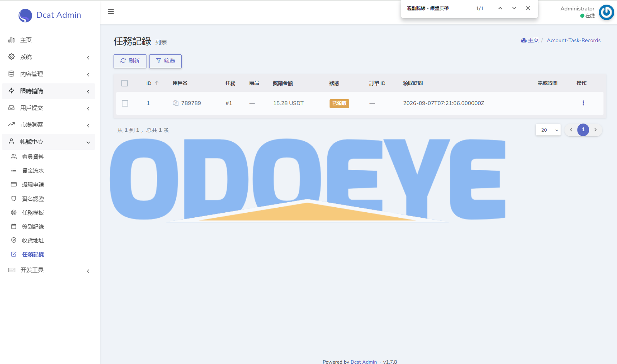The height and width of the screenshot is (364, 617).
Task: Click the 开发工具 keyboard icon
Action: 12,270
